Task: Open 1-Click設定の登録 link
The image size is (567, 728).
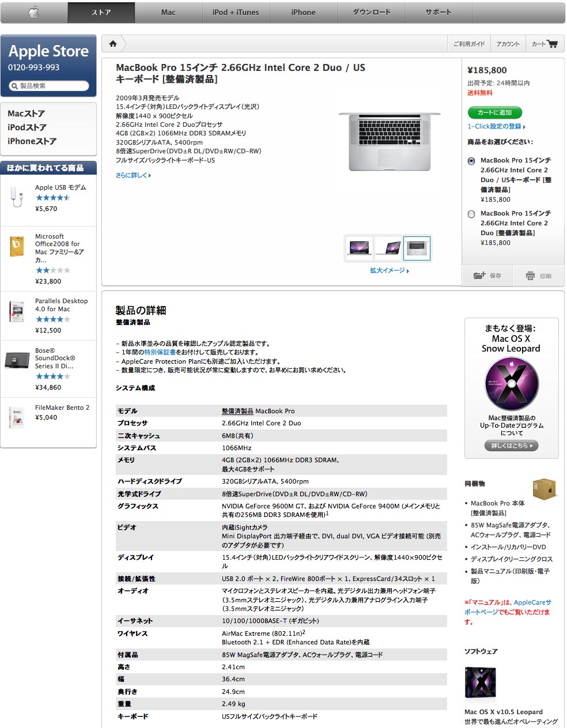Action: pyautogui.click(x=496, y=126)
